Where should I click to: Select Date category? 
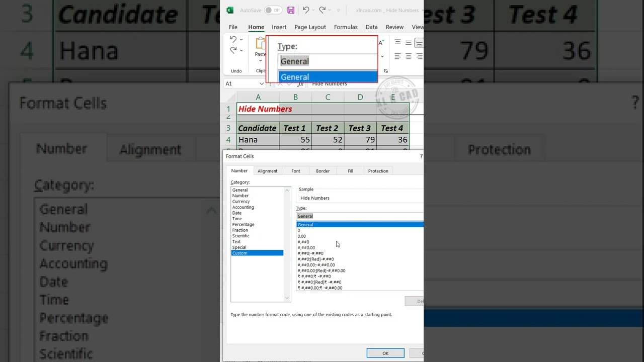click(257, 213)
